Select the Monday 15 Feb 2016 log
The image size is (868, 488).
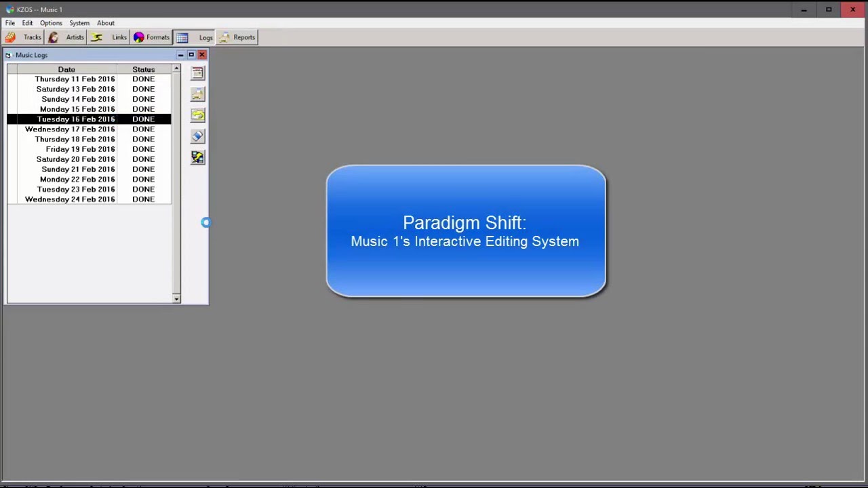[89, 109]
